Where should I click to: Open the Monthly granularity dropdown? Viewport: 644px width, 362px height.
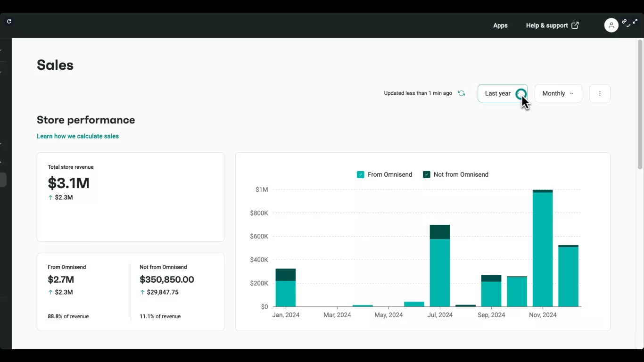(558, 93)
